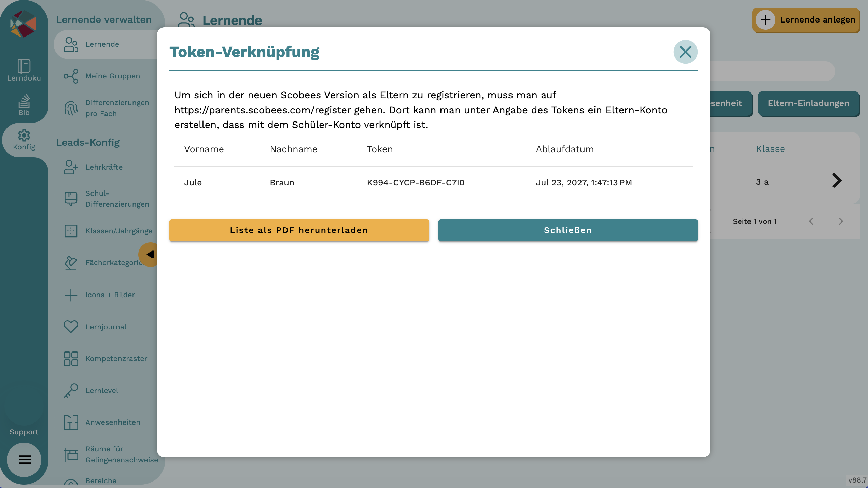
Task: Click the Scobees logo
Action: [23, 24]
